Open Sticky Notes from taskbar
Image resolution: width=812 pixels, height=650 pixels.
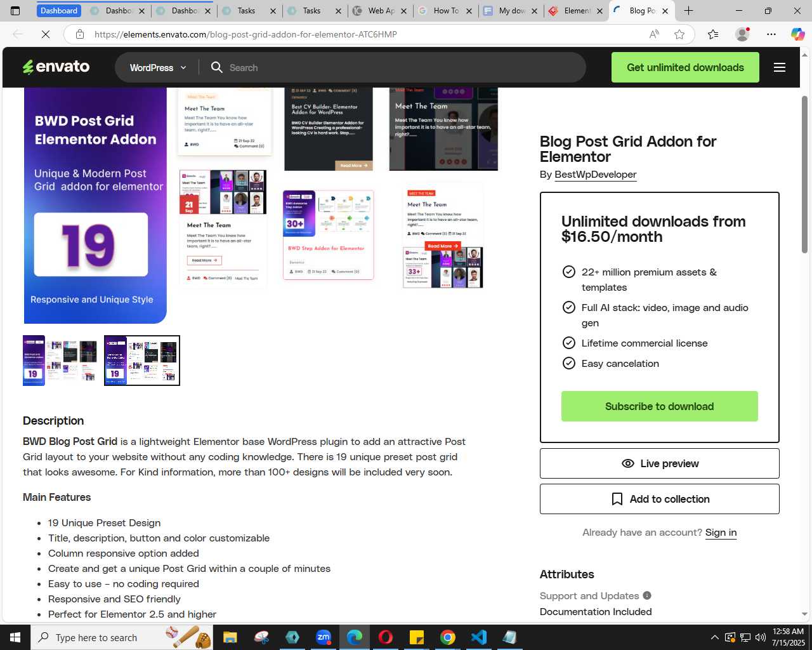tap(417, 637)
